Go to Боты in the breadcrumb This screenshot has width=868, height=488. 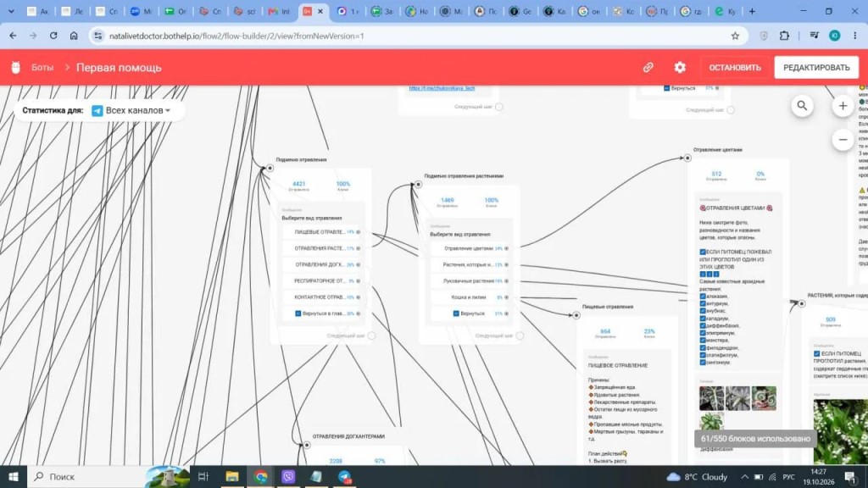(42, 68)
